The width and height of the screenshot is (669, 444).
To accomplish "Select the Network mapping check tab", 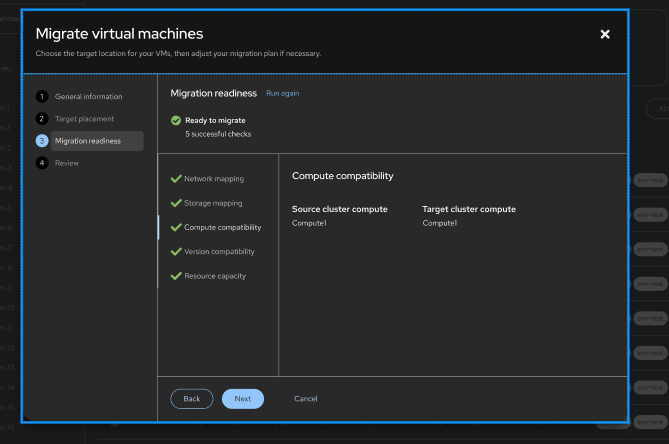I will pyautogui.click(x=214, y=179).
